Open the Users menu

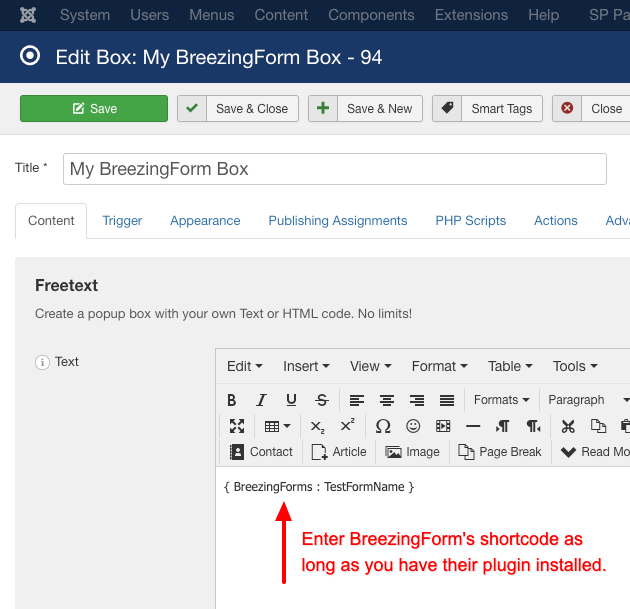[149, 15]
